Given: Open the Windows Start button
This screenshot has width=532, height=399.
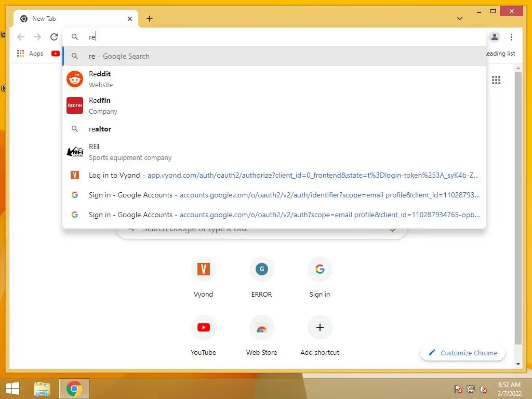Looking at the screenshot, I should pos(12,389).
